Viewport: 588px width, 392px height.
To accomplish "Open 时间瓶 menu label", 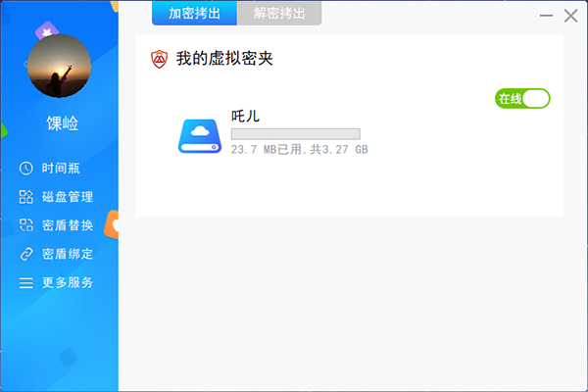I will click(61, 168).
